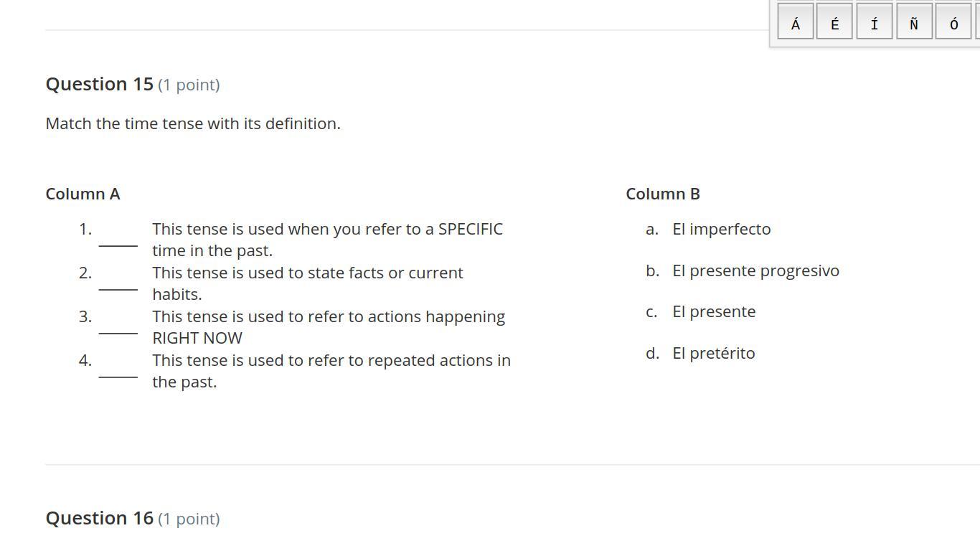The width and height of the screenshot is (980, 551).
Task: Click the 'Match the time tense' instruction text
Action: point(193,123)
